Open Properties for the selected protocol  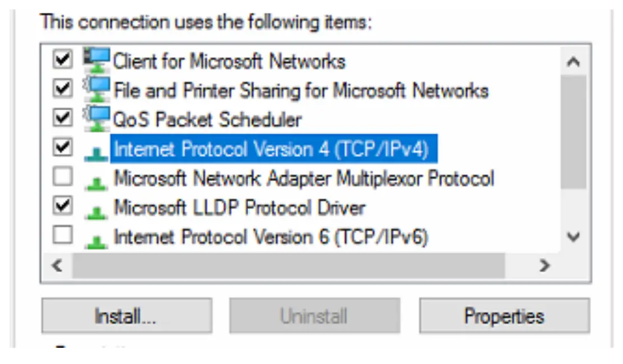click(503, 316)
